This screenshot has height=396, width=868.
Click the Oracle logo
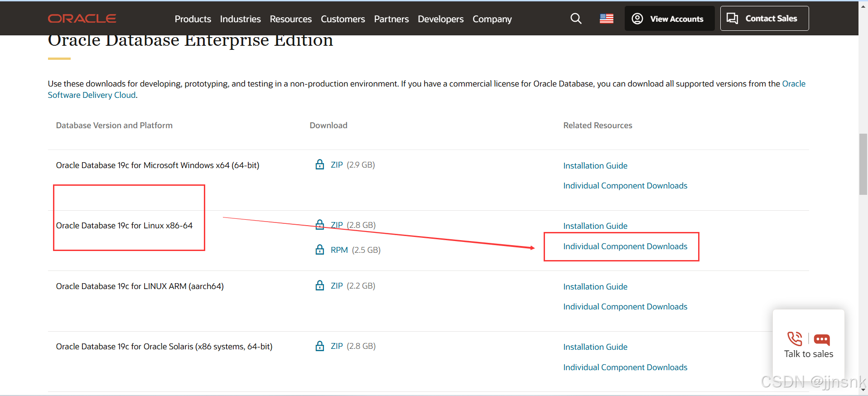coord(82,19)
